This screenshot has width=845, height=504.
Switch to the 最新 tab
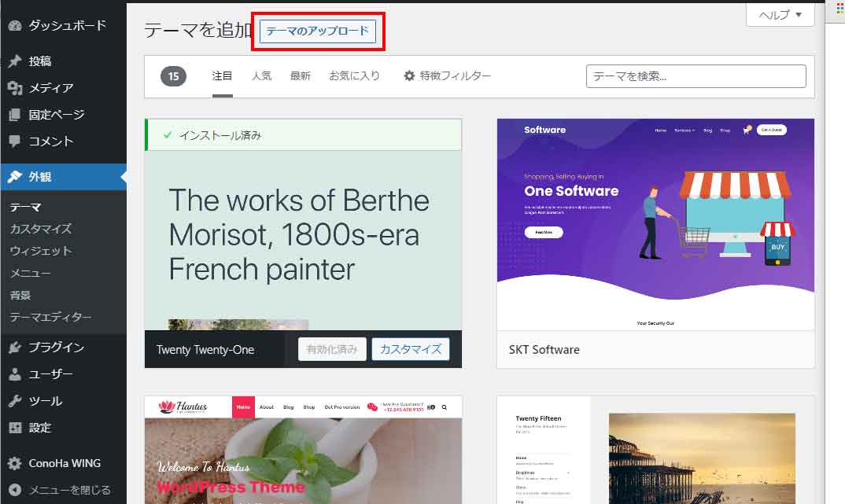tap(301, 76)
